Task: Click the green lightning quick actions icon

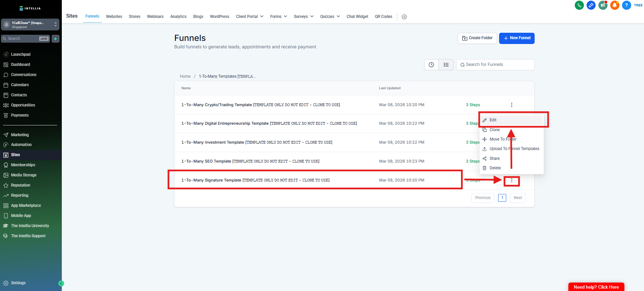Action: point(55,39)
